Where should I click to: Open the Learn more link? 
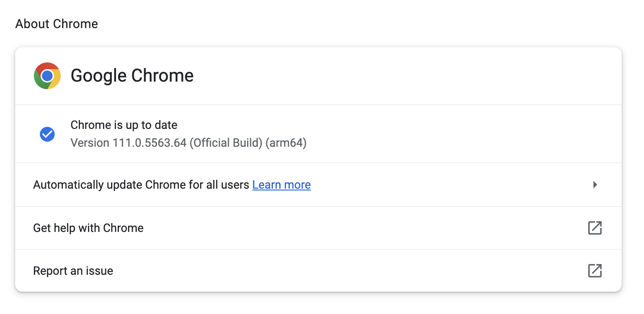[x=281, y=185]
